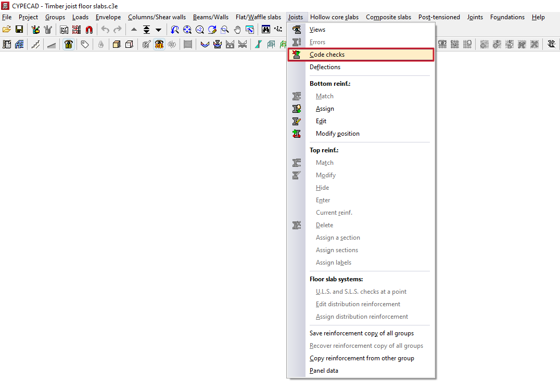
Task: Open the DXF/DWG template manager icon
Action: (64, 30)
